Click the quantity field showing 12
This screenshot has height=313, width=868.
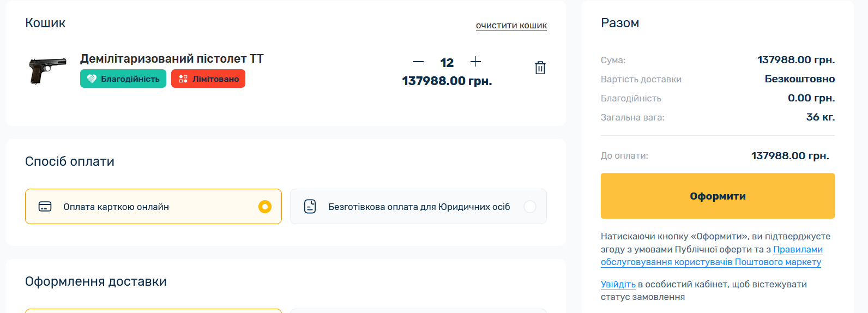447,63
